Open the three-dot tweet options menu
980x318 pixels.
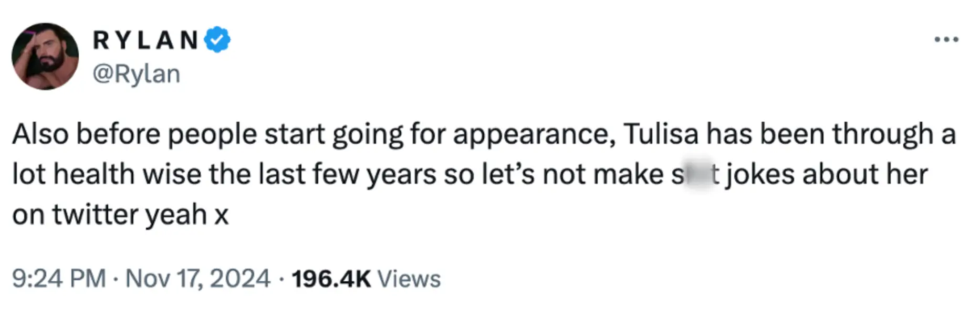[948, 39]
